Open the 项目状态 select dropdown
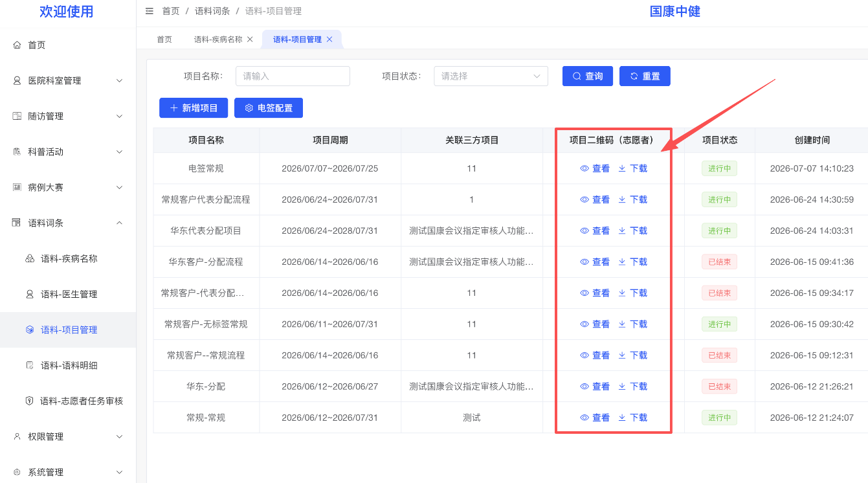This screenshot has width=868, height=483. 491,76
